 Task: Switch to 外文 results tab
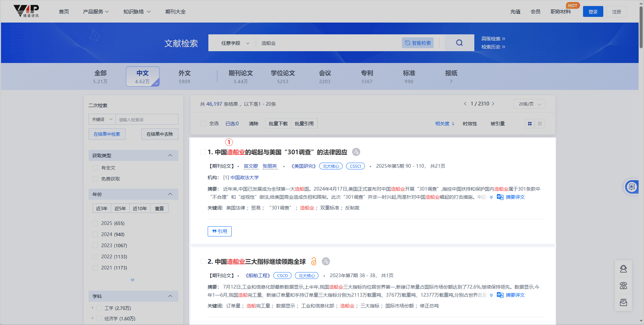(184, 76)
